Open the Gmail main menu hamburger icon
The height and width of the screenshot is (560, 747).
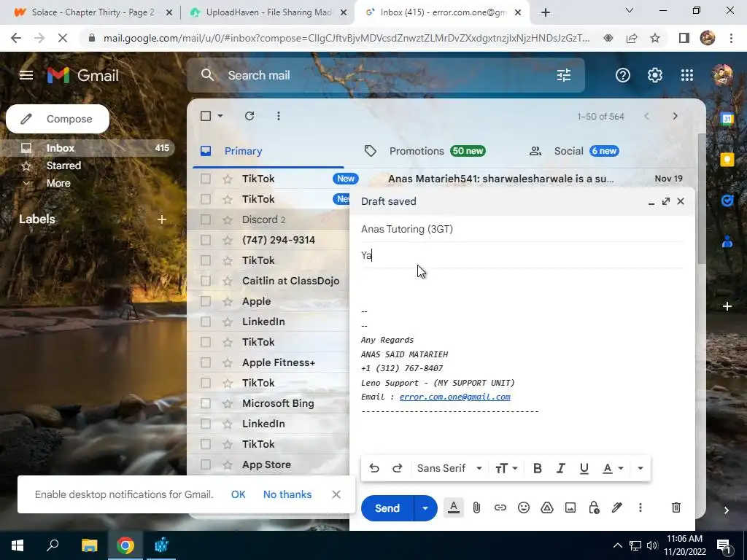pos(26,75)
